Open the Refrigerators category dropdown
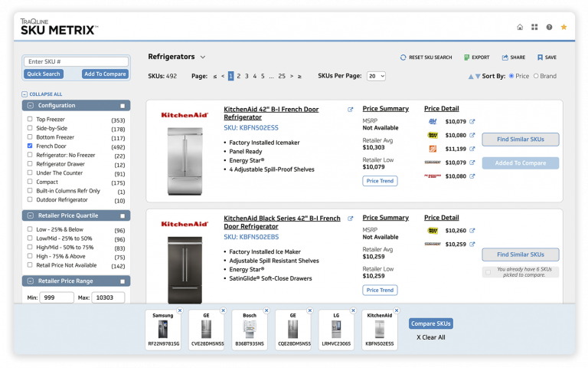Screen dimensions: 588x368 click(x=203, y=57)
